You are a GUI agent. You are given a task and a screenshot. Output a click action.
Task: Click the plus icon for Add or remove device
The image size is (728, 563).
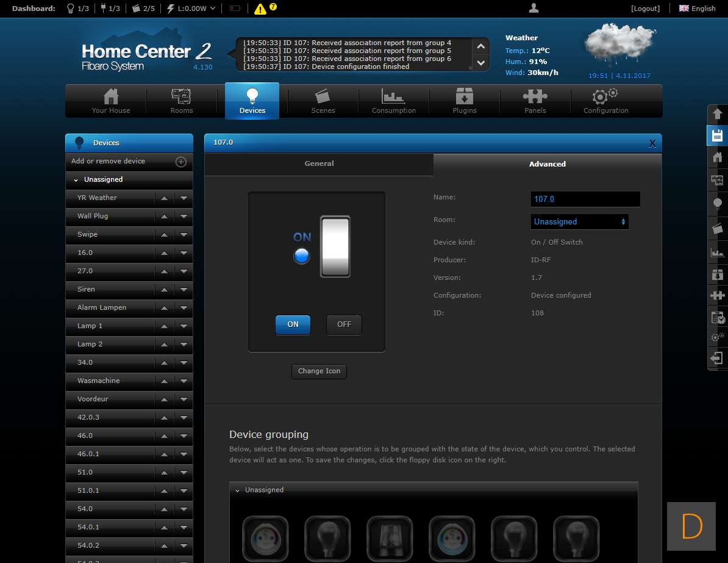(x=181, y=162)
